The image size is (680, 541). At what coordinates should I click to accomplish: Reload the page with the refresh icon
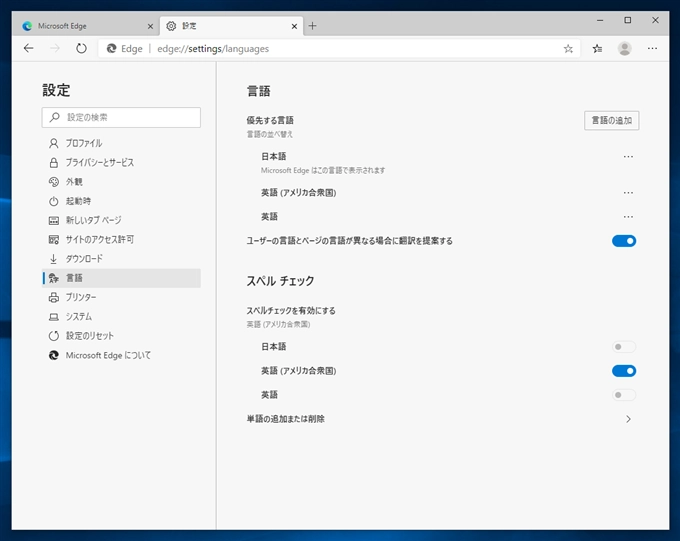pos(81,48)
